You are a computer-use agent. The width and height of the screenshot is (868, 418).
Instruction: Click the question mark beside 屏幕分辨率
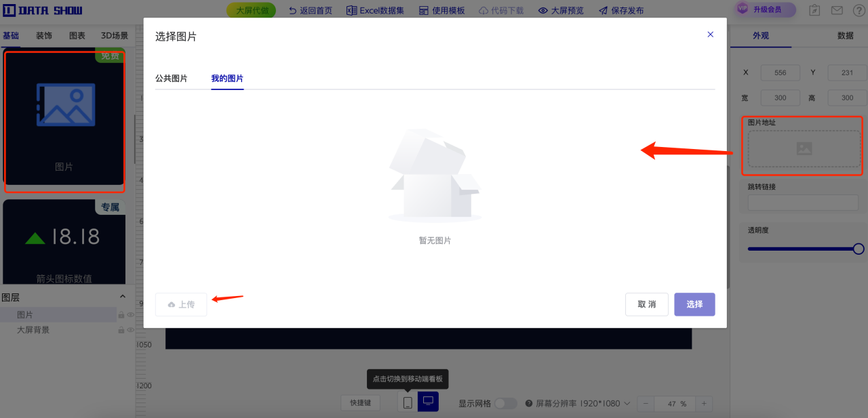(x=530, y=403)
